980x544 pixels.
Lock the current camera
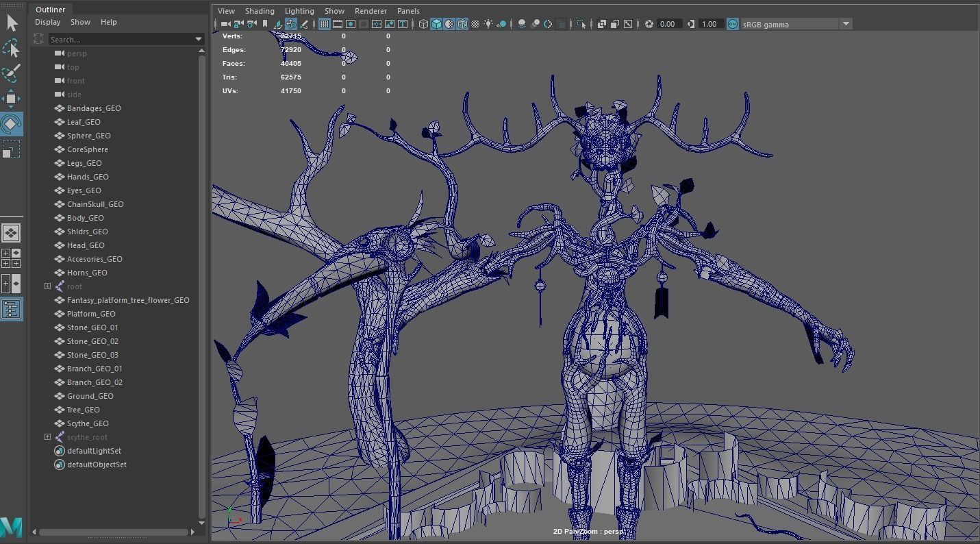(x=238, y=24)
